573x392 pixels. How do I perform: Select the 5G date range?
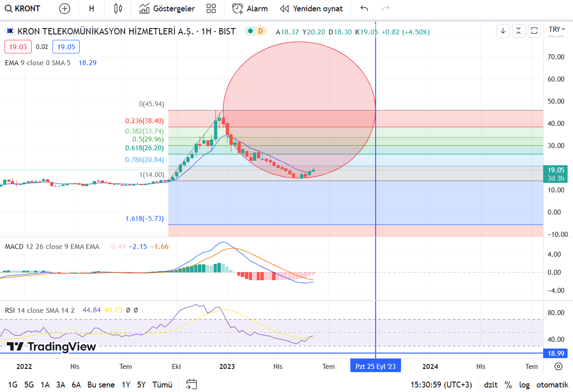point(29,385)
